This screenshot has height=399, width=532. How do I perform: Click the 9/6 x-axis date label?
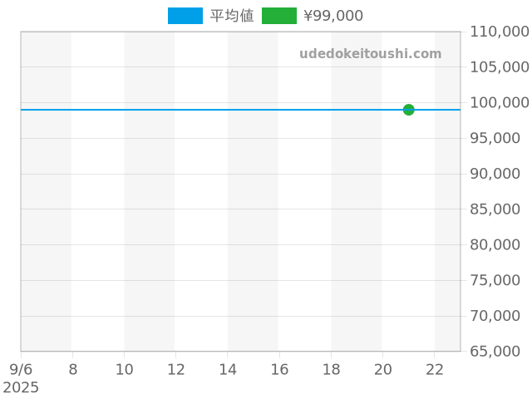coord(21,369)
